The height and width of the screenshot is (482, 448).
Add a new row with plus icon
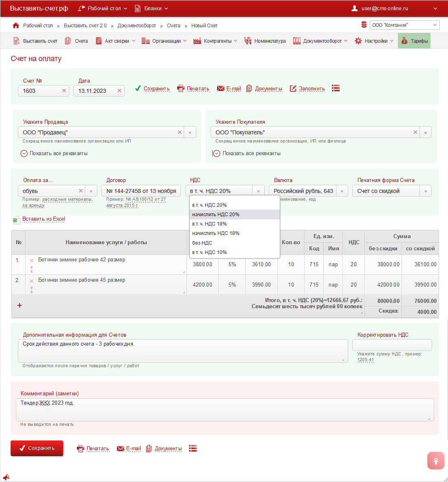click(x=20, y=305)
